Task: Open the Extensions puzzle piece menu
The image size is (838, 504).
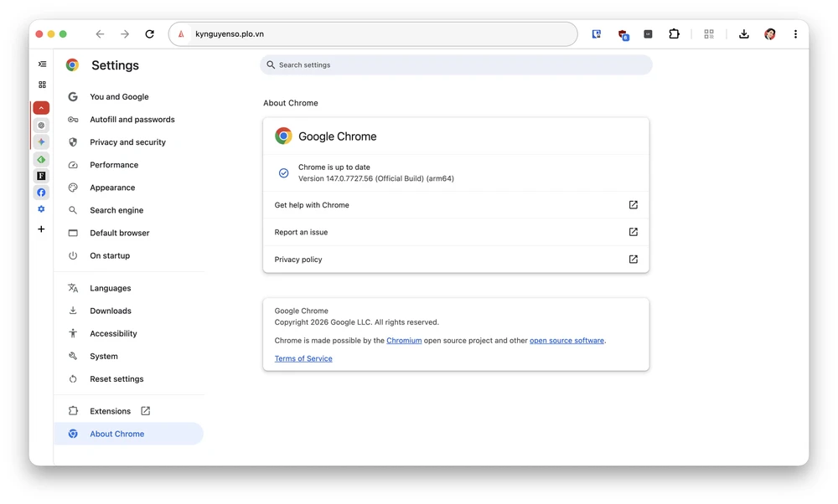Action: [674, 33]
